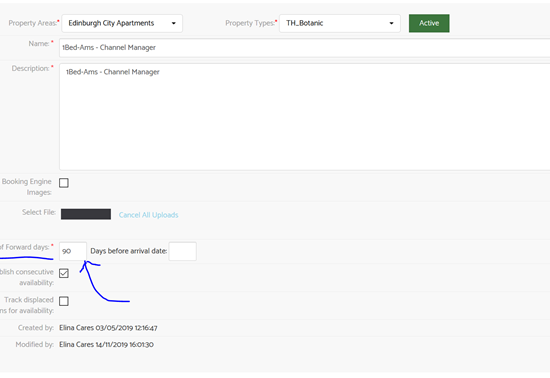Toggle the Booking Engine Images checkbox
Image resolution: width=550 pixels, height=378 pixels.
(x=64, y=183)
